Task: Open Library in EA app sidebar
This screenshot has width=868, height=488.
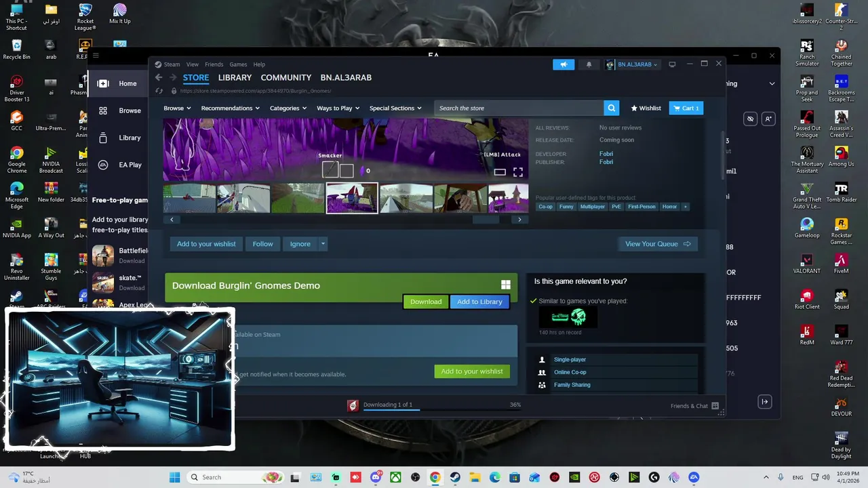Action: (x=103, y=138)
